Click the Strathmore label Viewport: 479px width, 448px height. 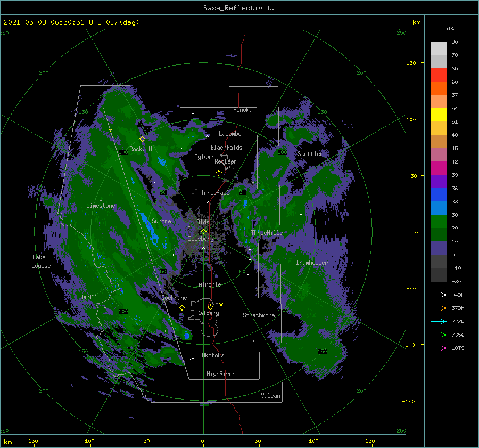coord(259,315)
